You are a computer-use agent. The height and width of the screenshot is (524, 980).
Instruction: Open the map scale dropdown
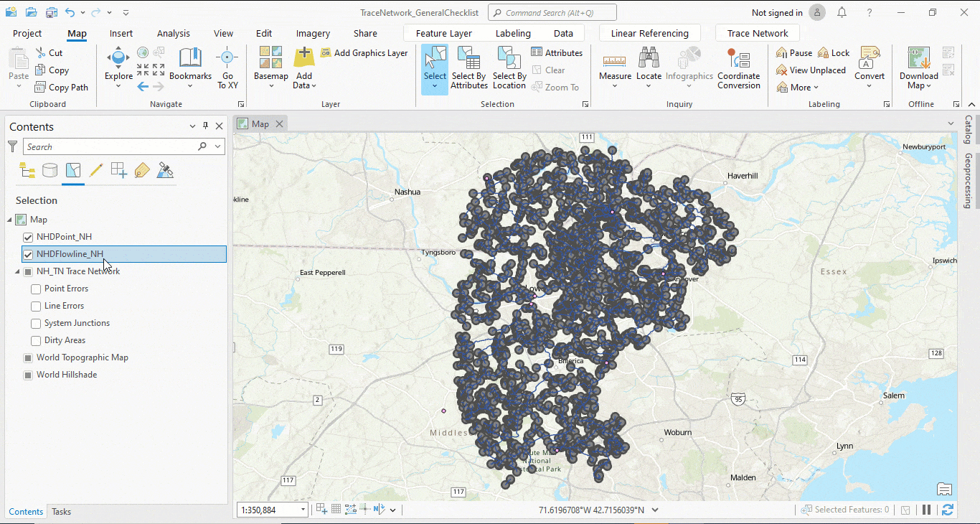click(x=303, y=510)
